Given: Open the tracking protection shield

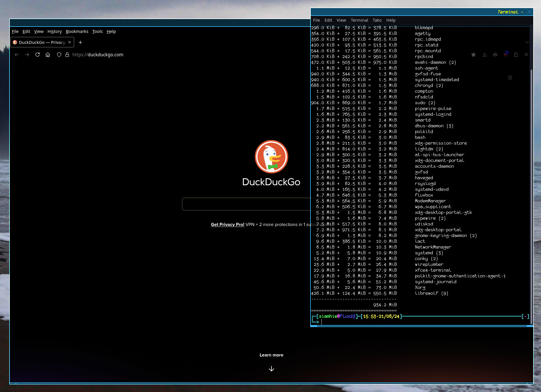Looking at the screenshot, I should pos(59,55).
